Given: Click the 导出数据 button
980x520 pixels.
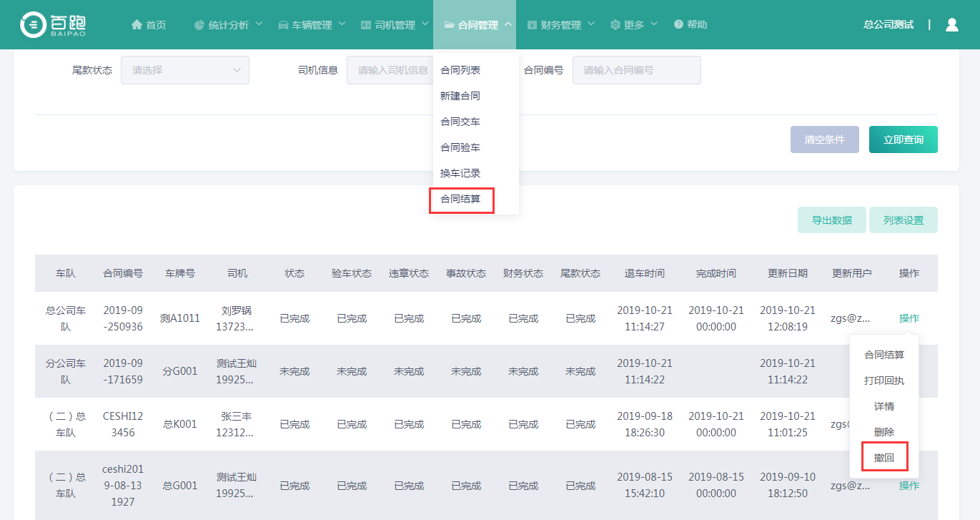Looking at the screenshot, I should (831, 220).
